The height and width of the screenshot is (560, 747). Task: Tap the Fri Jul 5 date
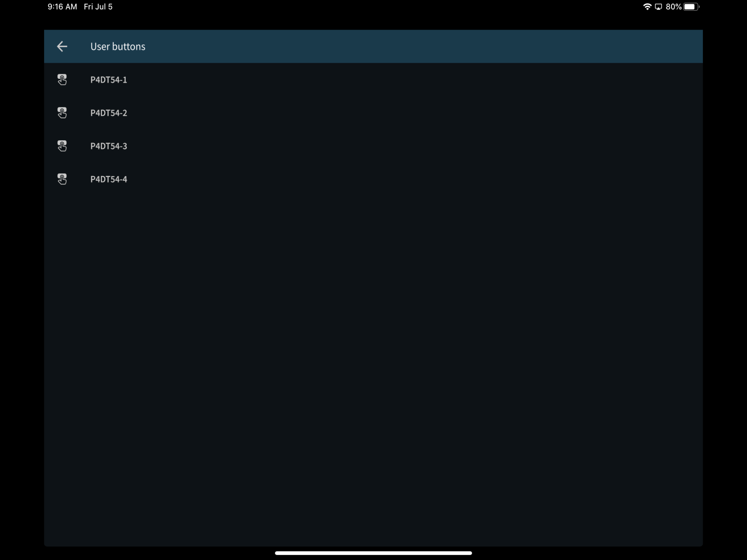click(x=98, y=7)
